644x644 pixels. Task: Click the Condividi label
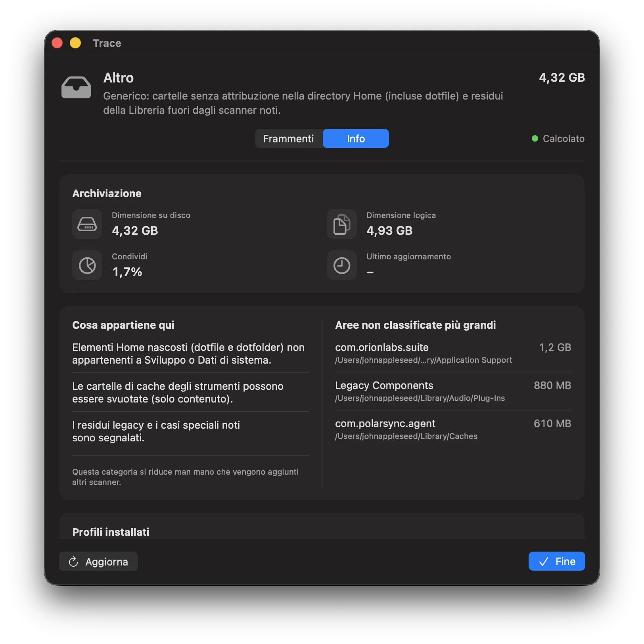[129, 257]
